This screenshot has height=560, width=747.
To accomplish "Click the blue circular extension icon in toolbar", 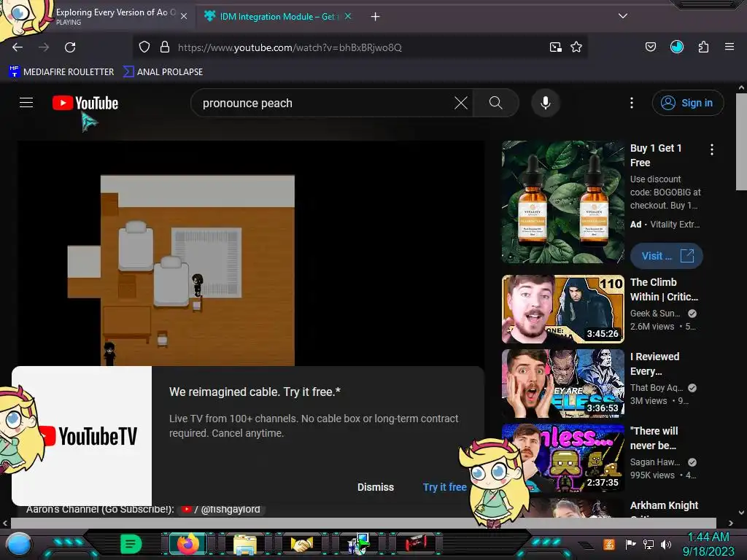I will click(677, 47).
